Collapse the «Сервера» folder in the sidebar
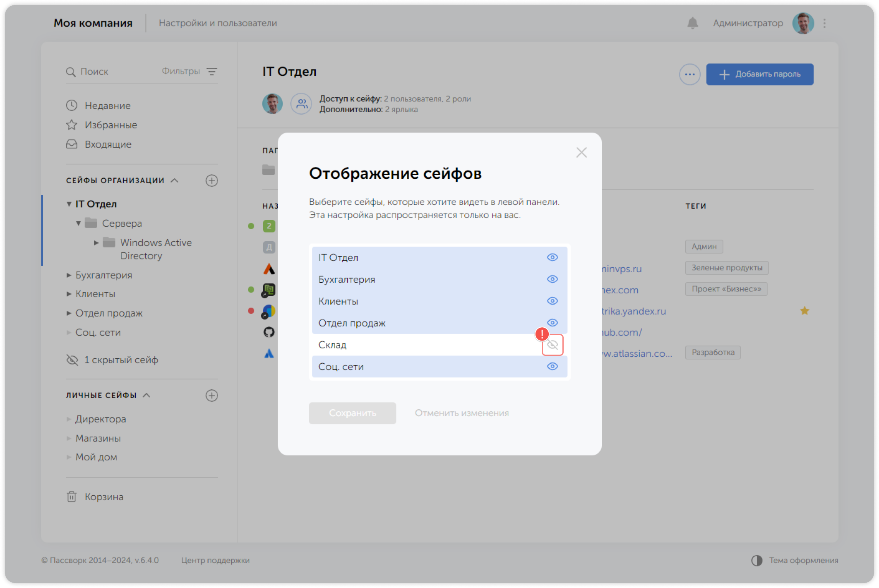Viewport: 879px width, 588px height. 79,223
